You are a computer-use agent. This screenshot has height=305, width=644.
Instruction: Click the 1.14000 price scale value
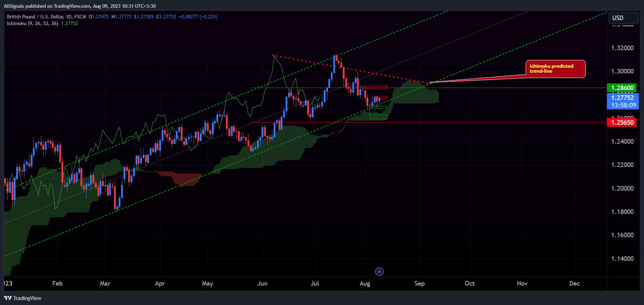pyautogui.click(x=622, y=259)
